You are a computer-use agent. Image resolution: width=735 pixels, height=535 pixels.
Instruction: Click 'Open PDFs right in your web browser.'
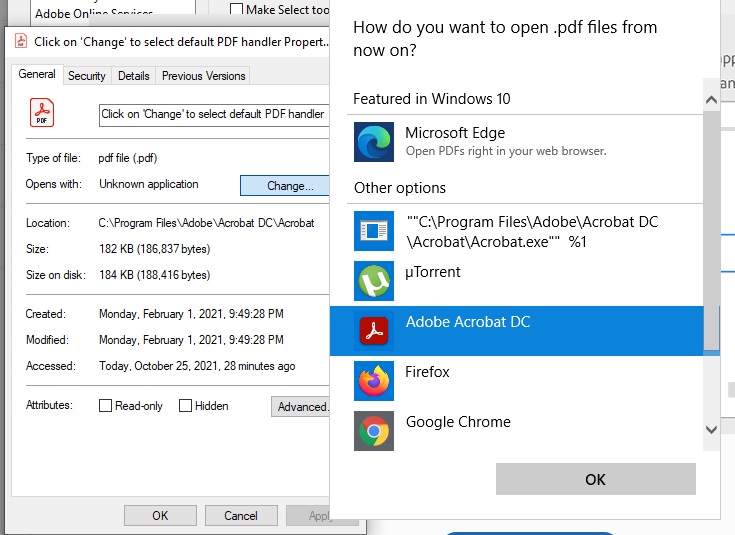[x=506, y=151]
